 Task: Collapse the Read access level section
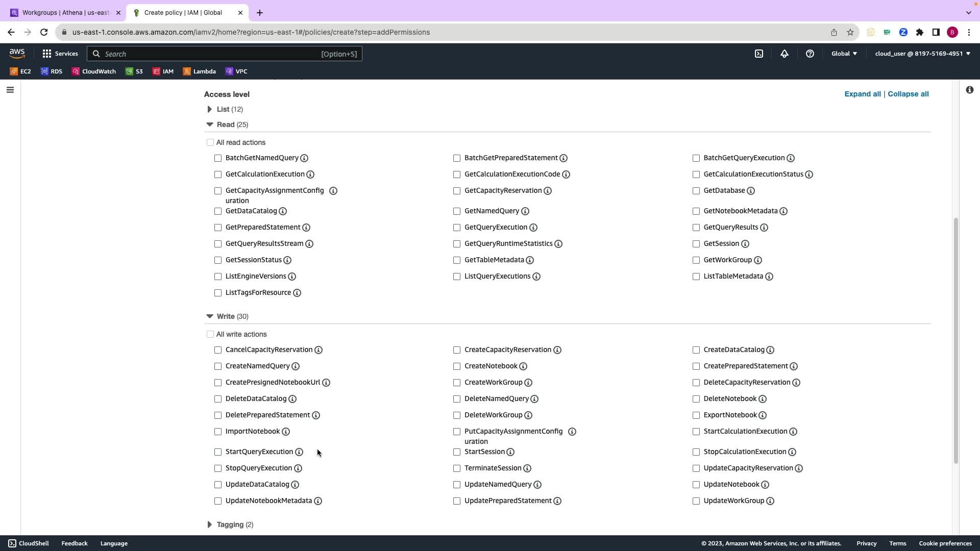click(x=210, y=124)
